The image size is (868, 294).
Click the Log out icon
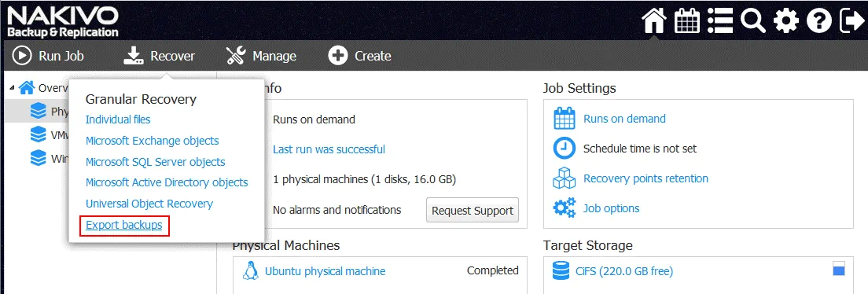click(851, 21)
